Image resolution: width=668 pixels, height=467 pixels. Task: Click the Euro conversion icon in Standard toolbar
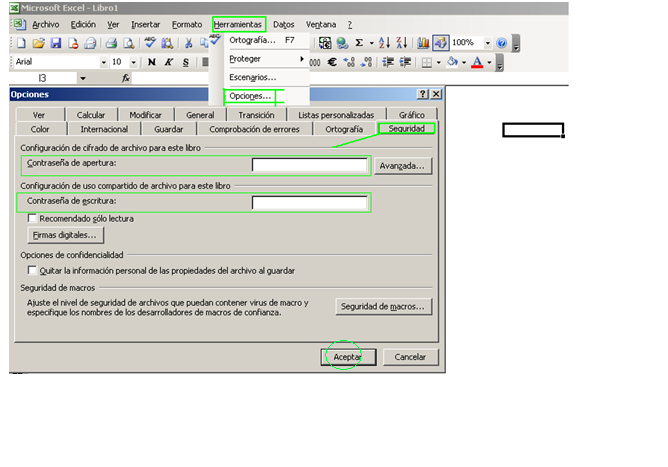pyautogui.click(x=325, y=43)
